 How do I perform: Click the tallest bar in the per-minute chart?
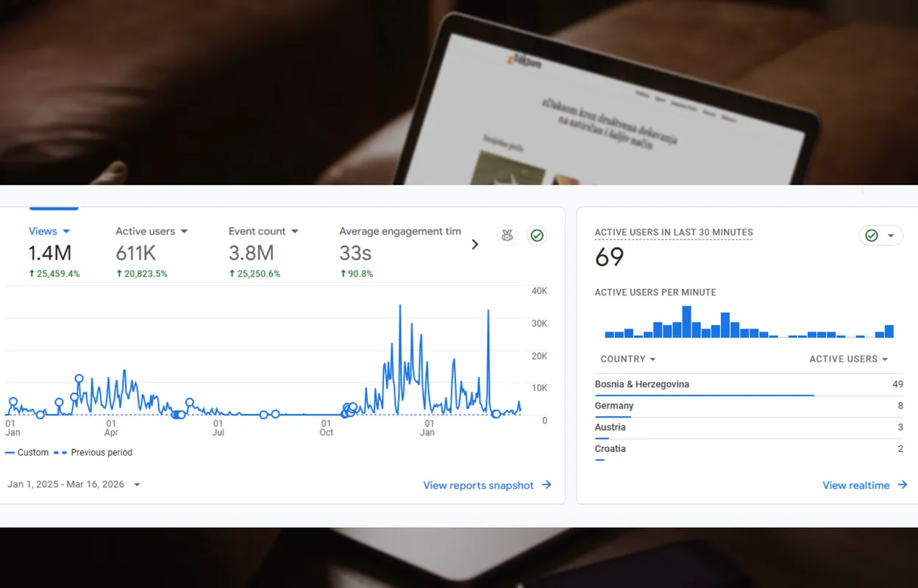point(686,322)
